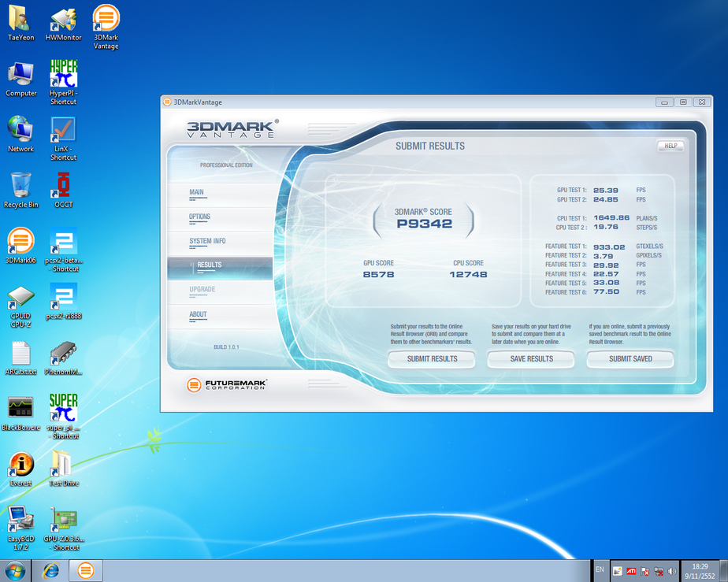
Task: Open the Everest desktop icon
Action: click(21, 465)
